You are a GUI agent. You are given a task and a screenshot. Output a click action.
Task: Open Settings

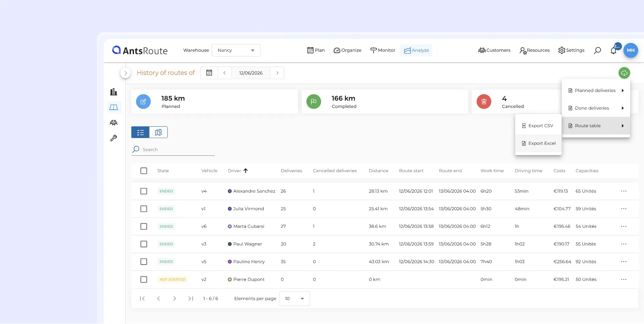point(571,50)
